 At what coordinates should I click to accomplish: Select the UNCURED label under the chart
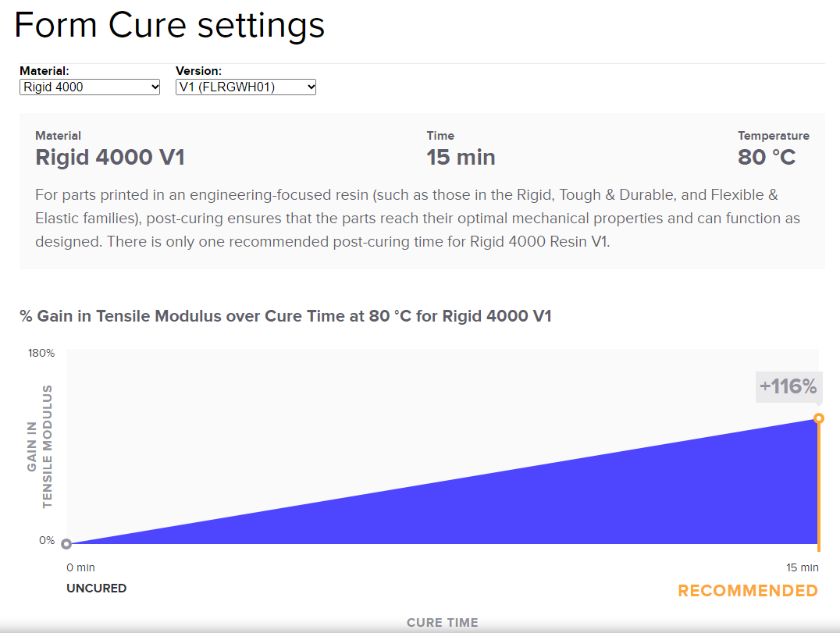click(97, 588)
